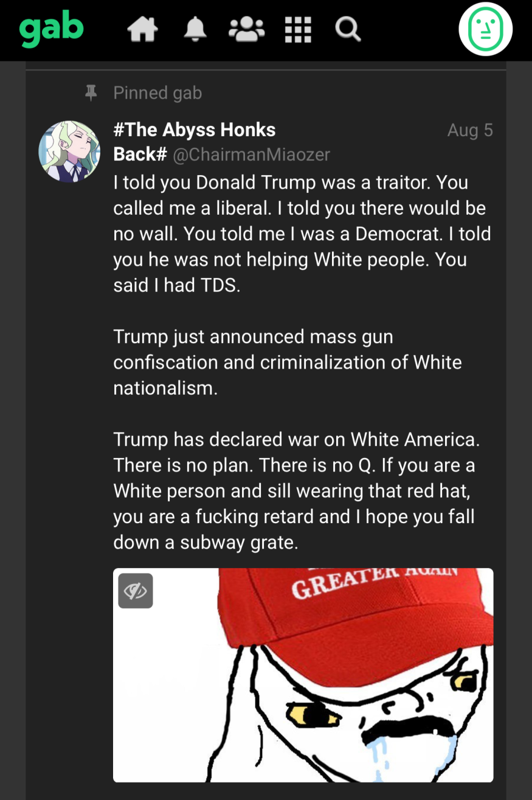Open the notifications bell

coord(195,29)
